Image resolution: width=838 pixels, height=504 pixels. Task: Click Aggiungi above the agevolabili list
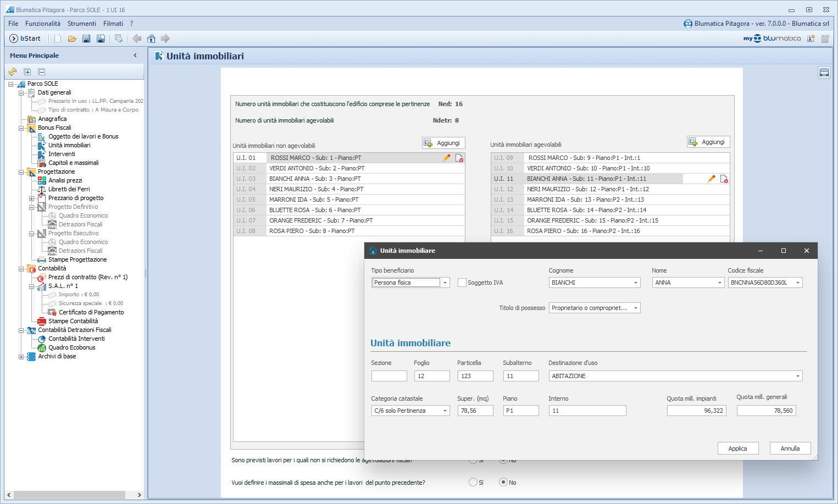tap(708, 142)
